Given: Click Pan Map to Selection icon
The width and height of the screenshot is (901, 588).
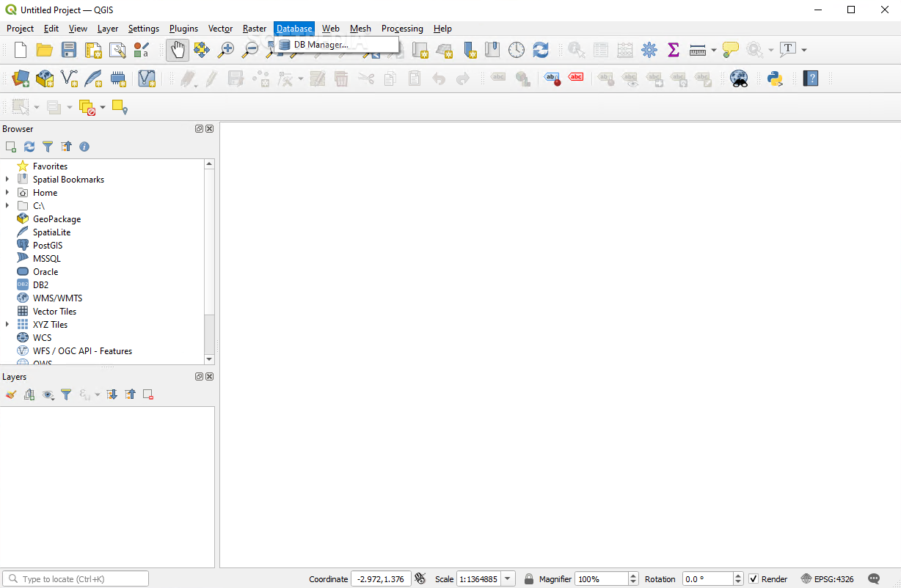Looking at the screenshot, I should click(x=201, y=50).
